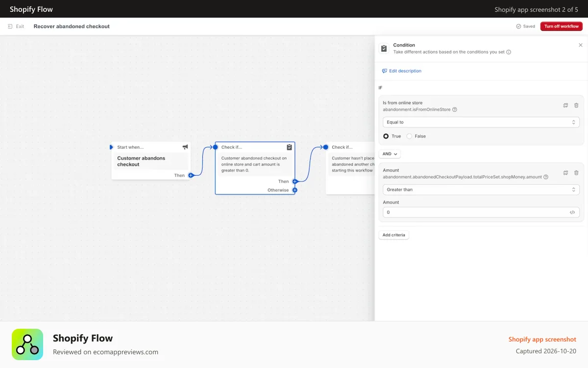Click the Is from online store heading

click(x=403, y=103)
